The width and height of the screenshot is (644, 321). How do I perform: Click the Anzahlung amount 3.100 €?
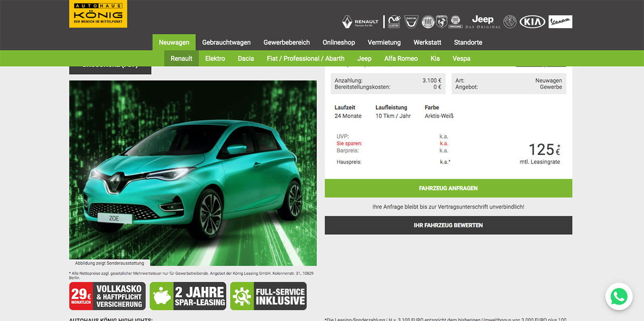[432, 81]
